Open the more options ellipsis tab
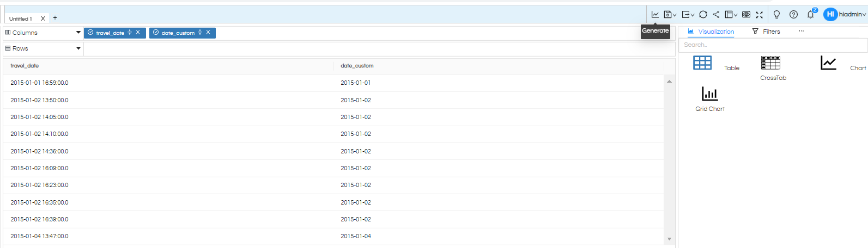The image size is (868, 248). [x=801, y=31]
